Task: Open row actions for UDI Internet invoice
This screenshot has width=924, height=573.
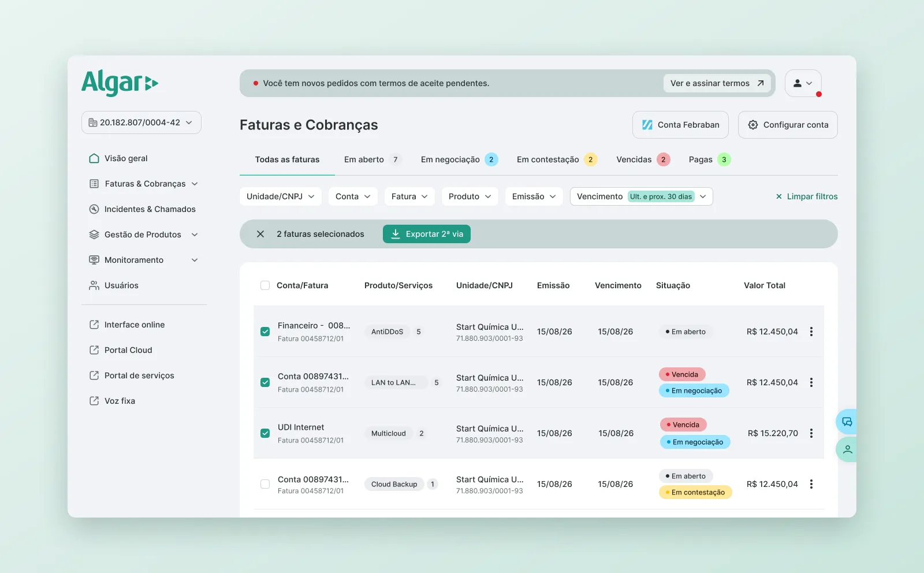Action: coord(811,433)
